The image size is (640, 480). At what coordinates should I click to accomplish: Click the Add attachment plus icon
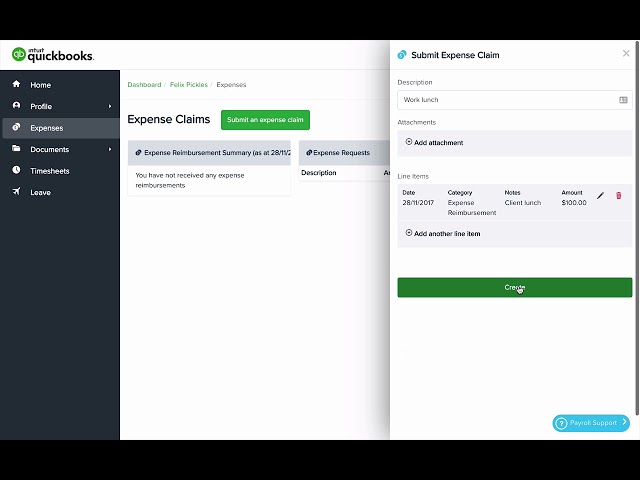(409, 142)
